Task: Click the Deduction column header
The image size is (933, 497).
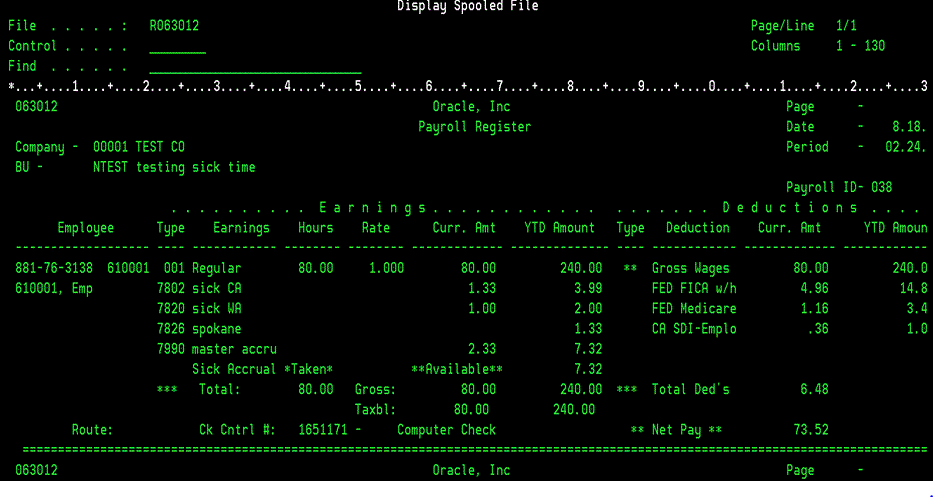Action: pos(697,228)
